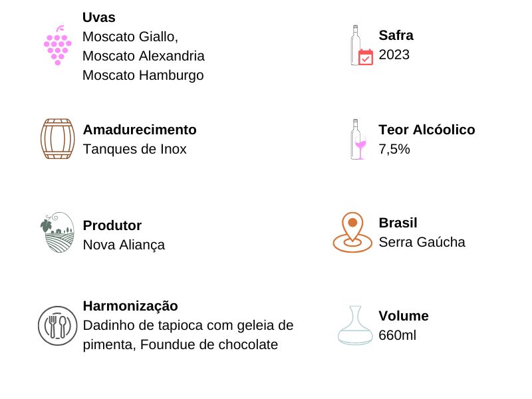
Task: Select the Moscato Giallo grape text
Action: 130,37
